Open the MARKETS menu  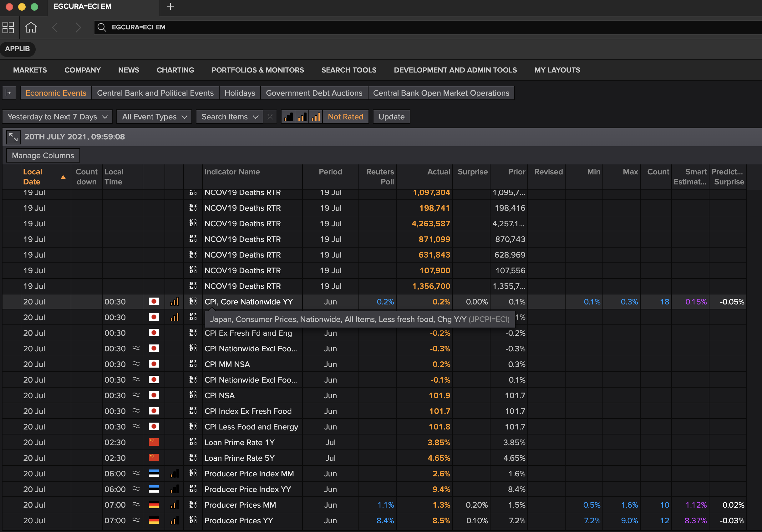coord(30,70)
